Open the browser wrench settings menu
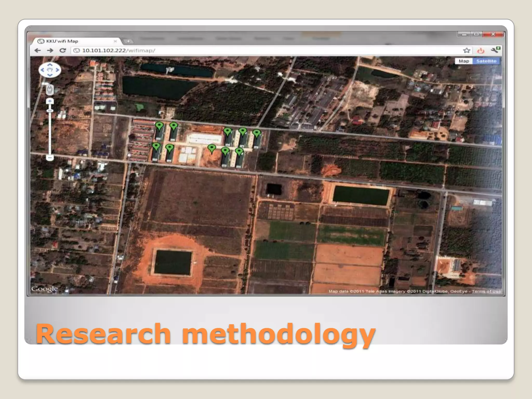This screenshot has width=532, height=399. pos(495,50)
